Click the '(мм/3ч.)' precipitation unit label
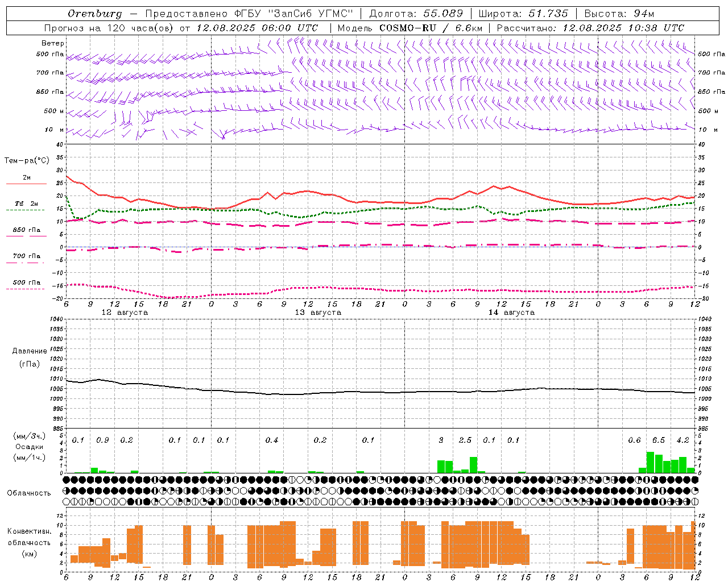 pyautogui.click(x=30, y=436)
